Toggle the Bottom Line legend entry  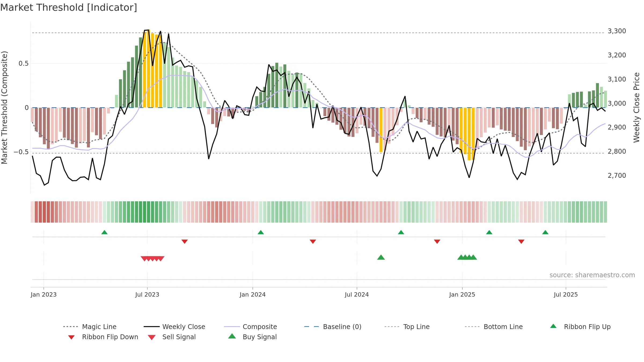tap(494, 327)
